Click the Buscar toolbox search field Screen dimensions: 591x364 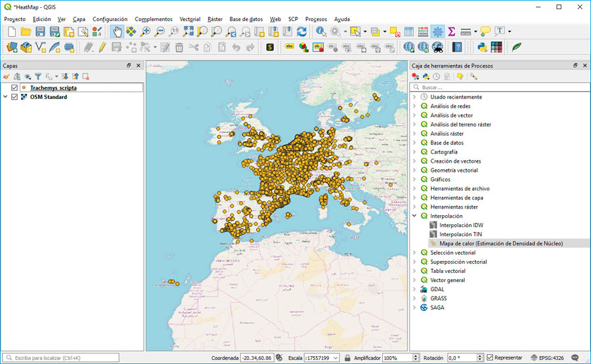(500, 87)
